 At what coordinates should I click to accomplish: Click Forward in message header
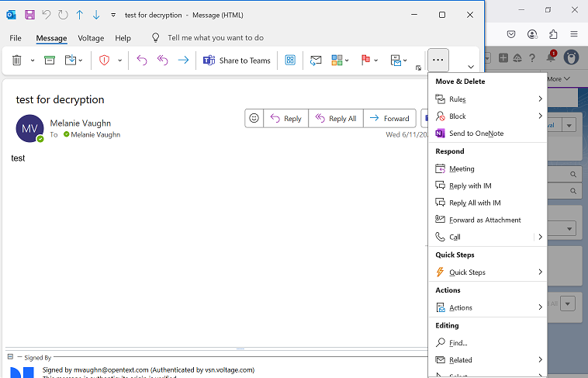click(389, 119)
